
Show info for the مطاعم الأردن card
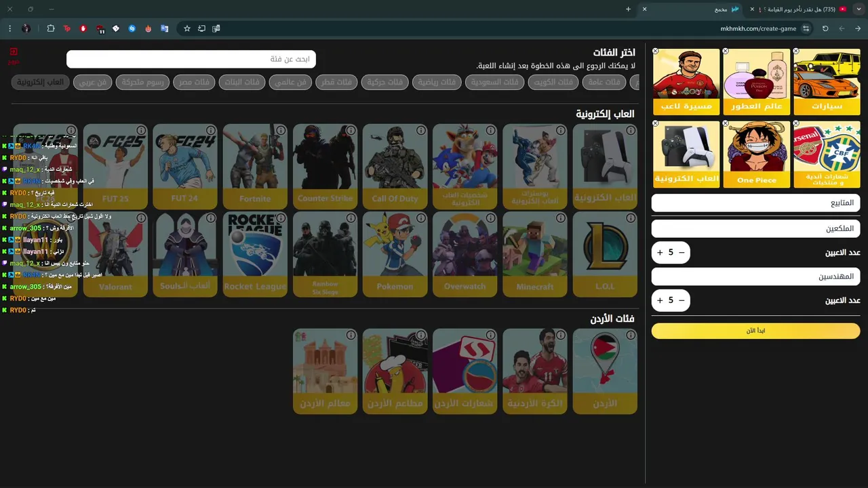420,335
